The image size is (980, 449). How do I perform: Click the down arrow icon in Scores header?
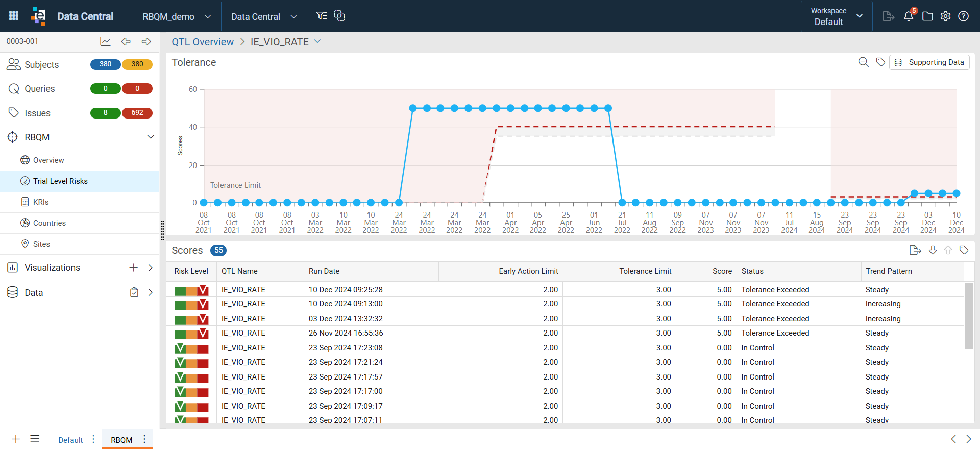[933, 250]
